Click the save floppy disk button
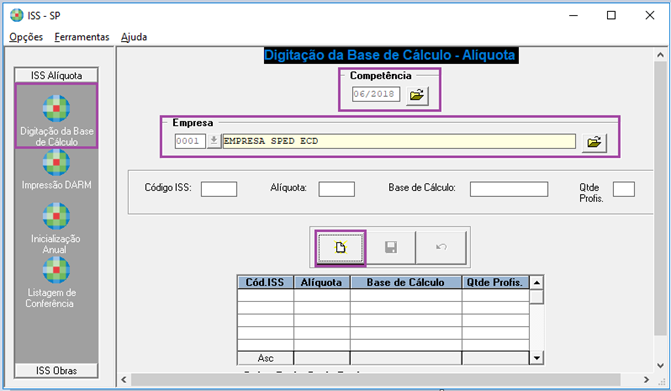This screenshot has width=671, height=391. (391, 247)
